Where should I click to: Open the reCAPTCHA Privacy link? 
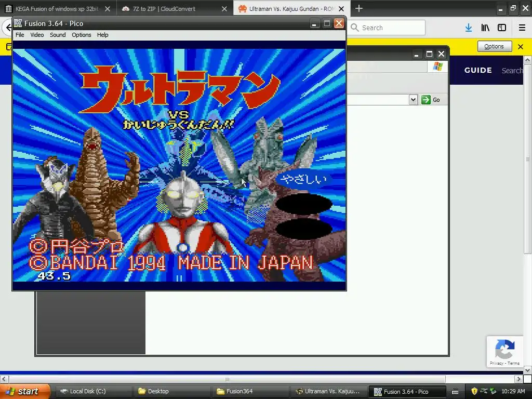coord(496,363)
